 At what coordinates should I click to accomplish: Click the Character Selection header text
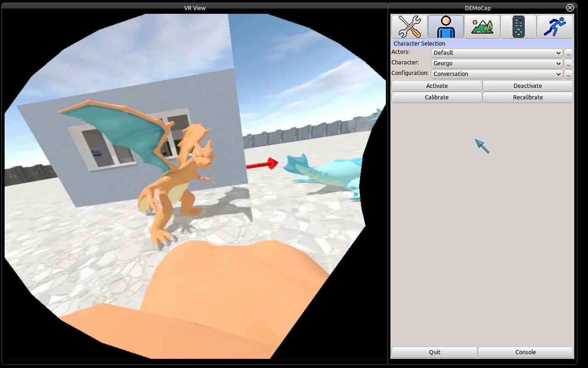click(x=419, y=44)
